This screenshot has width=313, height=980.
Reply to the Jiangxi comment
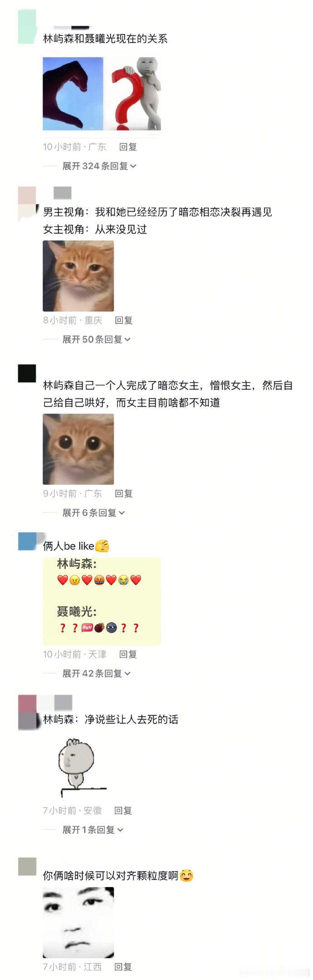(123, 967)
